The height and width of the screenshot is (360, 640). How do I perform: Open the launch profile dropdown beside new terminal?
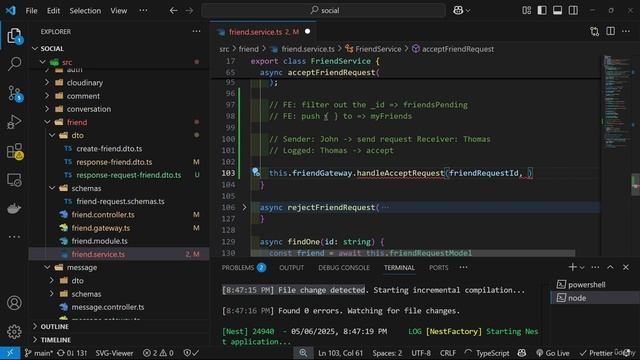[582, 267]
